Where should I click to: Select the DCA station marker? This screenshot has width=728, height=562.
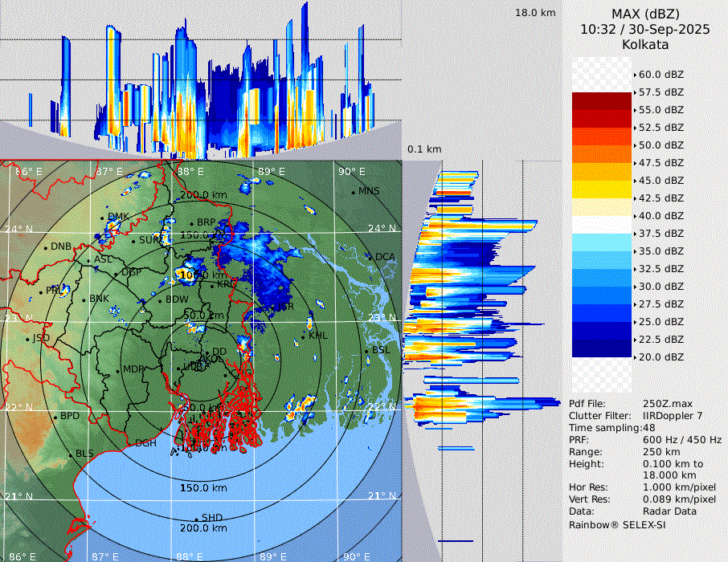370,257
